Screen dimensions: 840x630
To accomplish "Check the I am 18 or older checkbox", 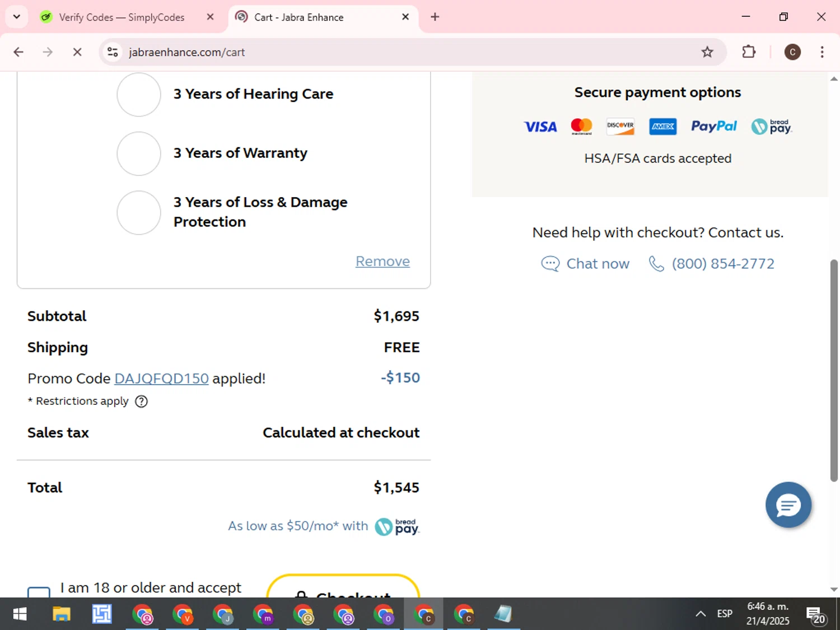I will click(x=39, y=592).
